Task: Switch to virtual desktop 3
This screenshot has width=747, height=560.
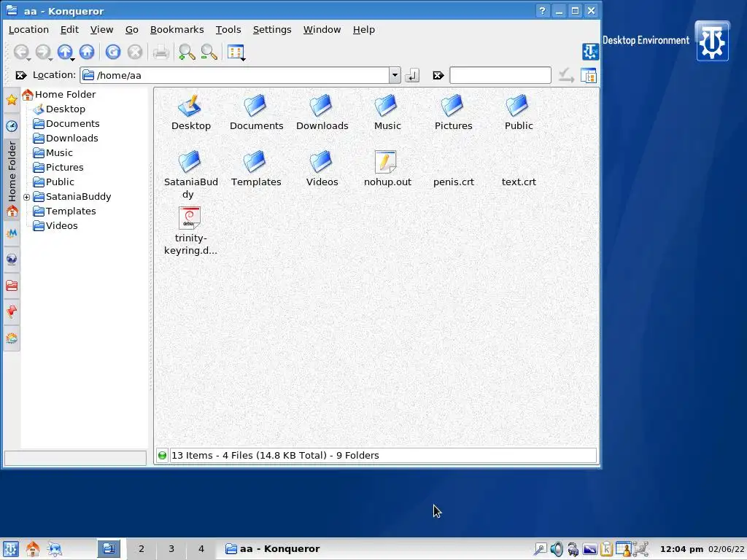Action: (171, 549)
